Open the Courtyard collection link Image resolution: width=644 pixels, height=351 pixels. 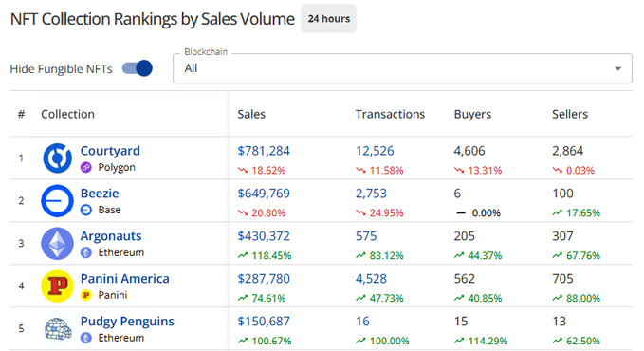click(x=110, y=151)
